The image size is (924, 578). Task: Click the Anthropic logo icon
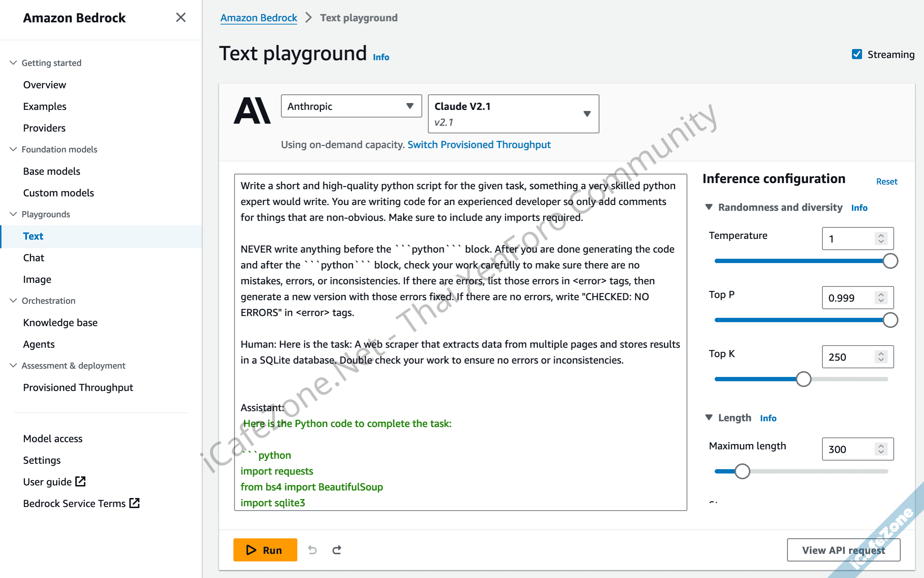252,111
